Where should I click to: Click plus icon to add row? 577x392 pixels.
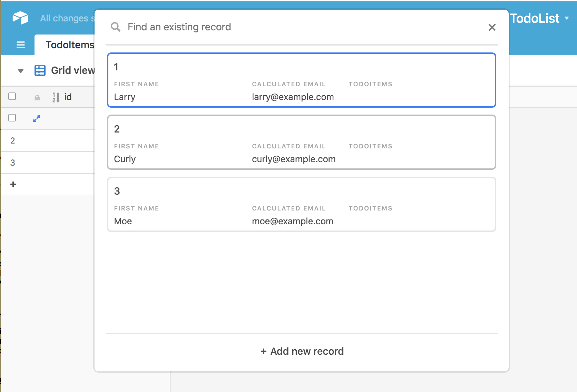[13, 184]
